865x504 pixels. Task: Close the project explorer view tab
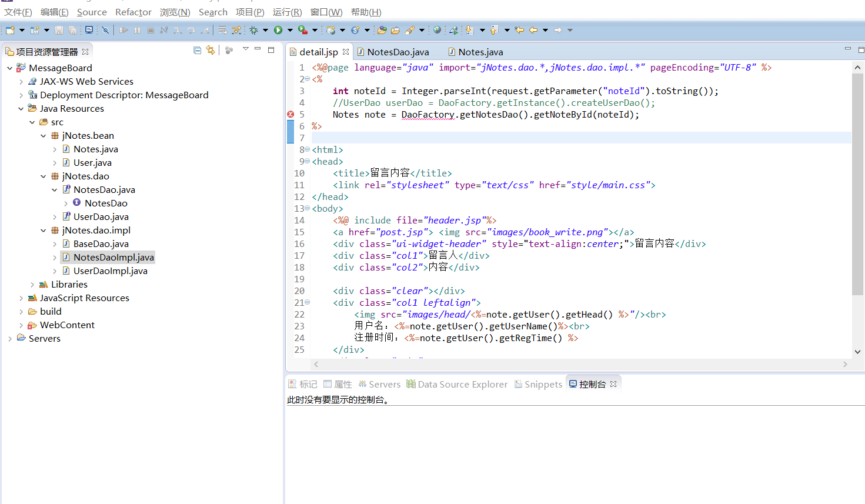tap(85, 52)
